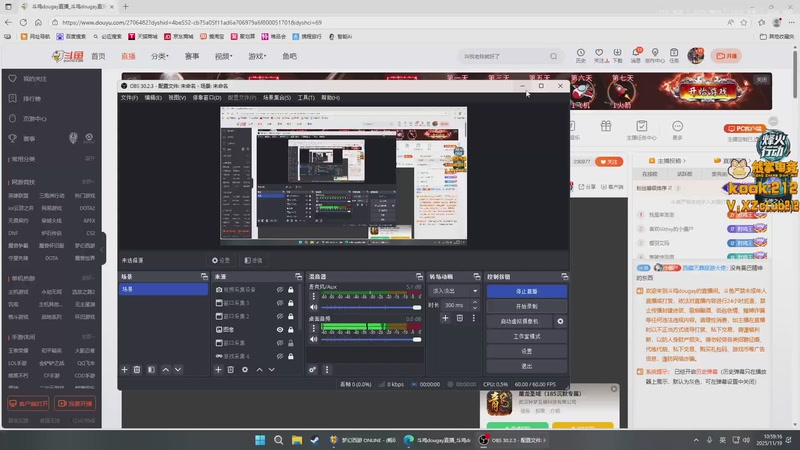Screen dimensions: 800x450
Task: Pop out the 场景 dock panel icon
Action: click(205, 277)
